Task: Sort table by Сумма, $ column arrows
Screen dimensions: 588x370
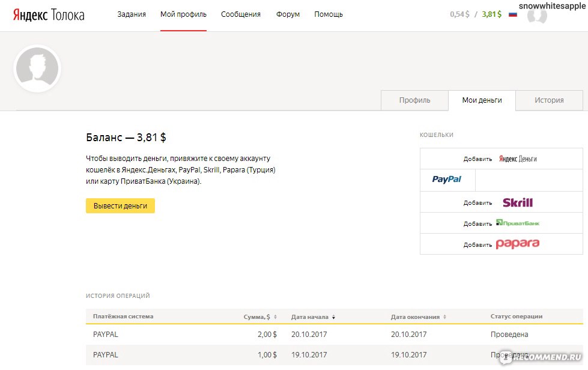Action: pos(275,317)
